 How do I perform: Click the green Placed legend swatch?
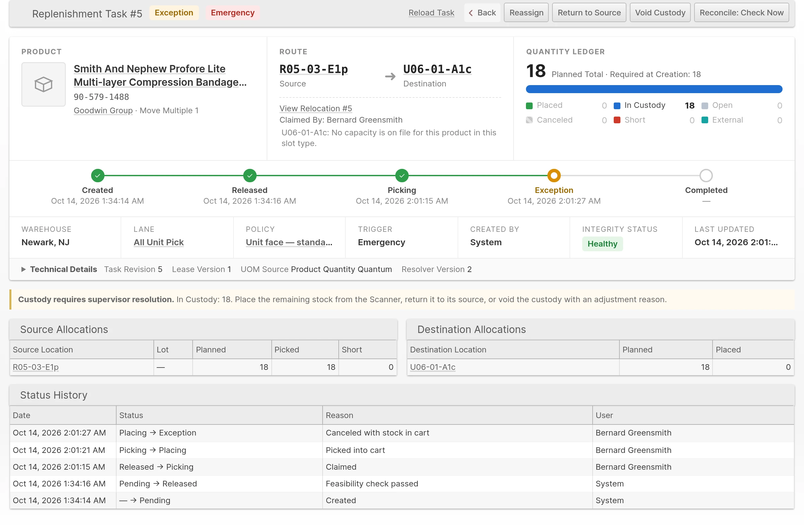coord(529,106)
